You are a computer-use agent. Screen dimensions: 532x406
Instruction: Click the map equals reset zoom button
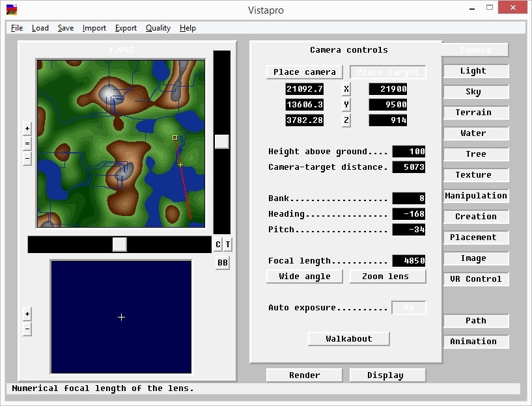click(x=27, y=143)
